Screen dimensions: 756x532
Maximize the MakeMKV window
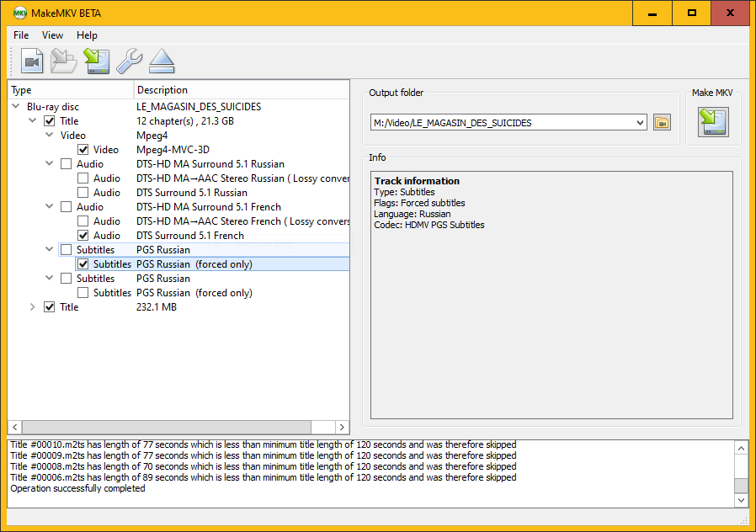coord(692,13)
